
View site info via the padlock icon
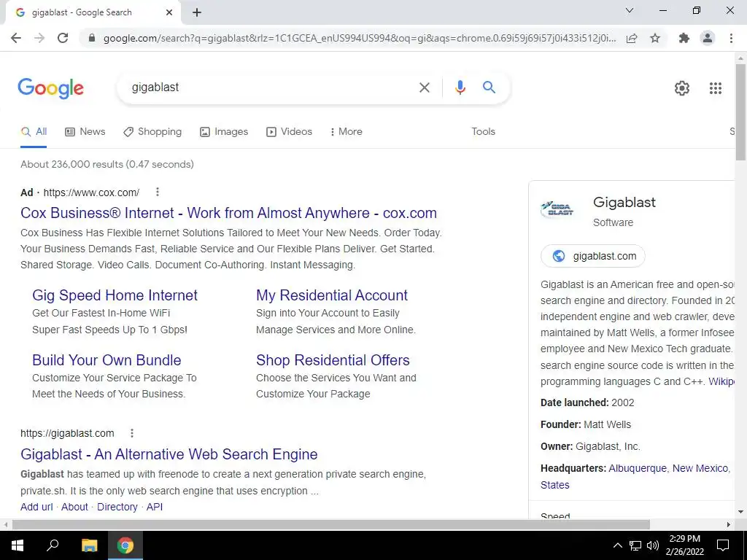coord(92,38)
